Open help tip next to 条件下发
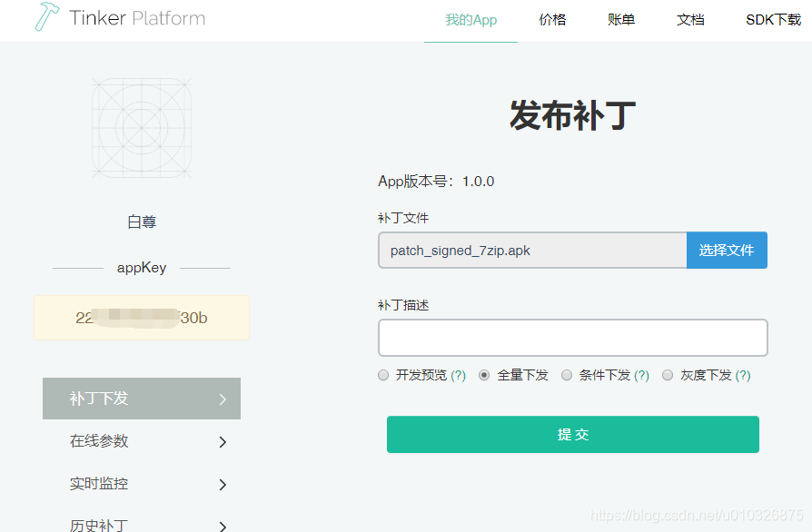The image size is (812, 532). click(x=641, y=375)
